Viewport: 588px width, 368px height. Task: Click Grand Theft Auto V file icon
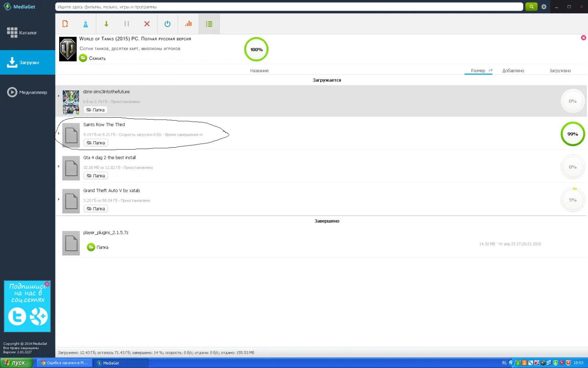(71, 201)
